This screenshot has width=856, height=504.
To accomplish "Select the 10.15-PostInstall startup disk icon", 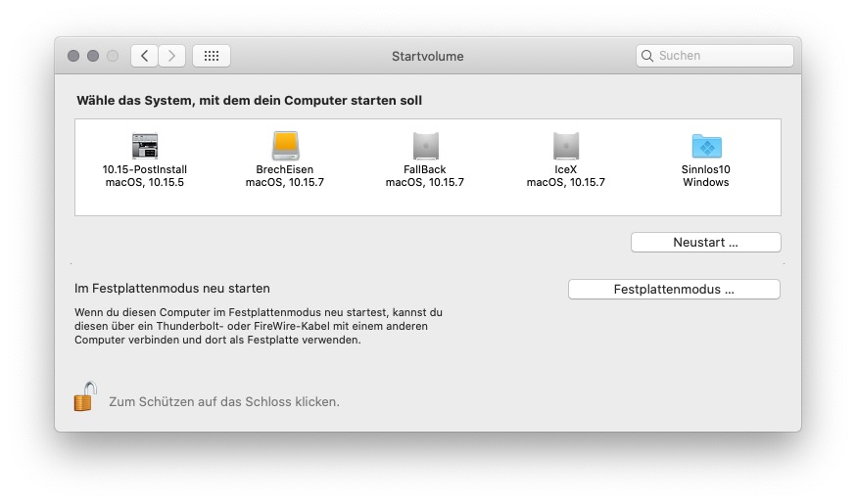I will click(x=145, y=146).
